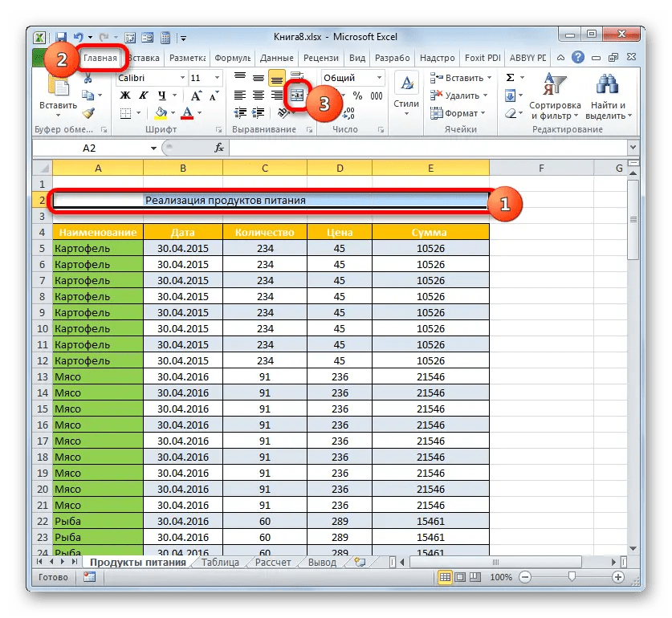Click the Wrap Text icon
This screenshot has height=618, width=672.
tap(297, 75)
